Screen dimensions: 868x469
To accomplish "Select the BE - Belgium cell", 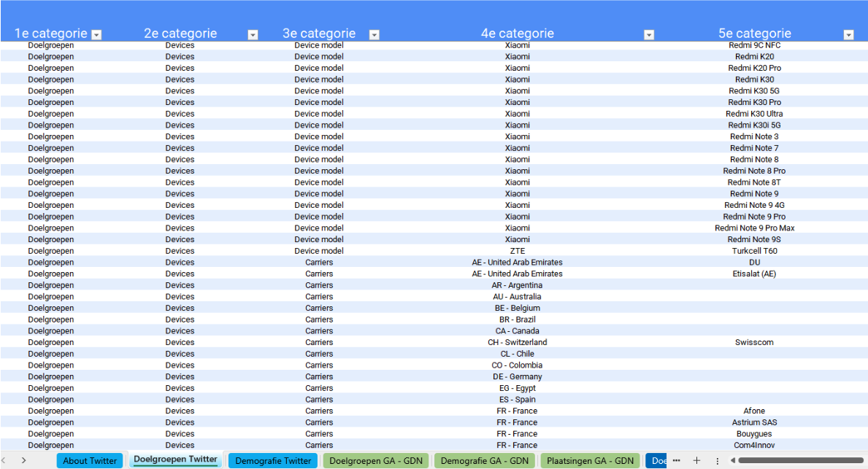I will point(518,308).
